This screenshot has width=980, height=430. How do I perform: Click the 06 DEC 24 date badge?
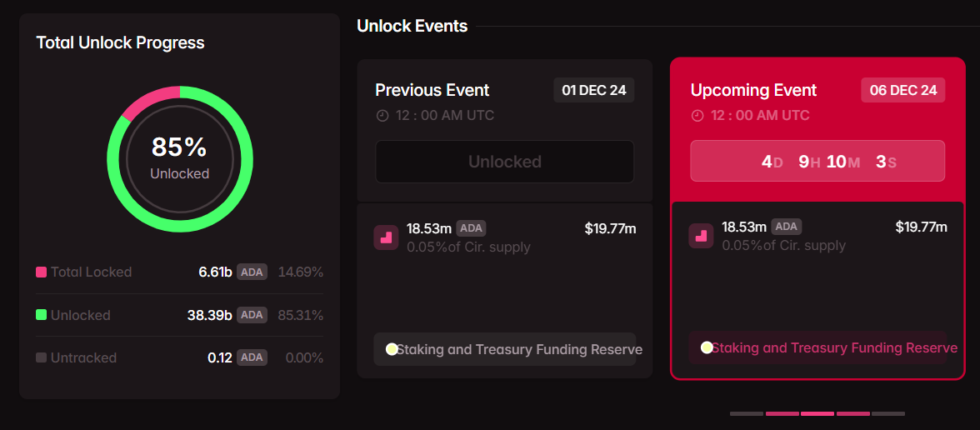coord(902,90)
